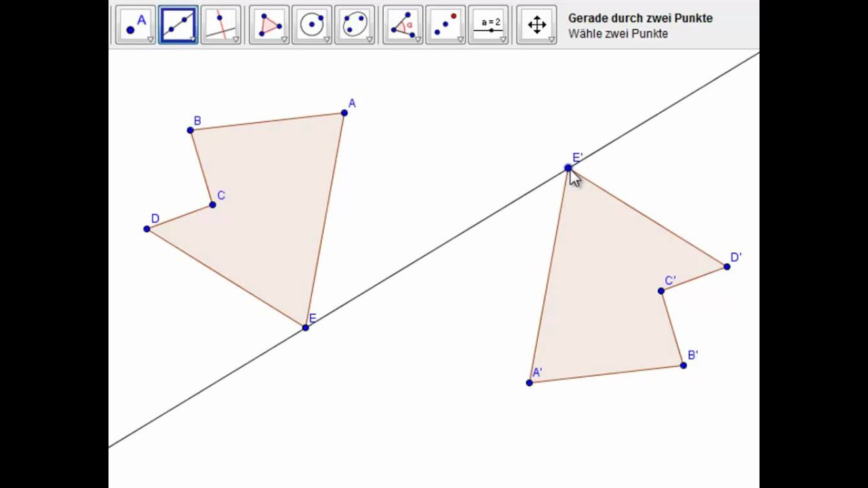Click point B of the left polygon
868x488 pixels.
click(x=191, y=130)
